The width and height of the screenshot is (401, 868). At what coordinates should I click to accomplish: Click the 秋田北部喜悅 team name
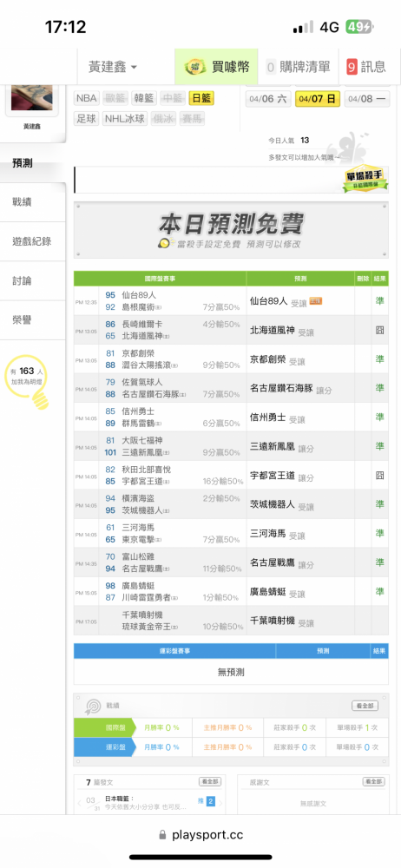(146, 470)
